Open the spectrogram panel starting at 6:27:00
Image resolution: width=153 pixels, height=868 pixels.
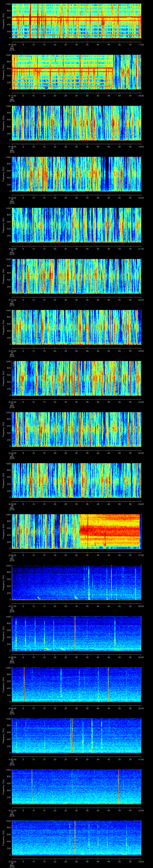(76, 583)
